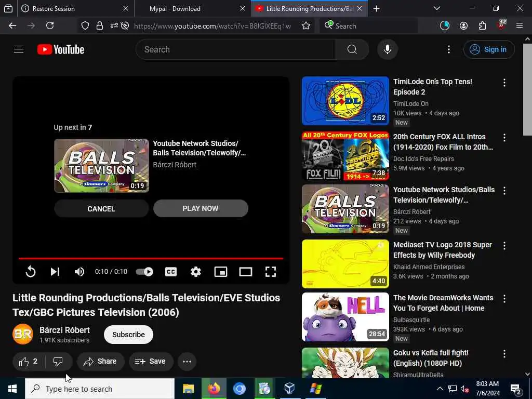Open options for 20th Century FOX ALL Intros

(504, 138)
